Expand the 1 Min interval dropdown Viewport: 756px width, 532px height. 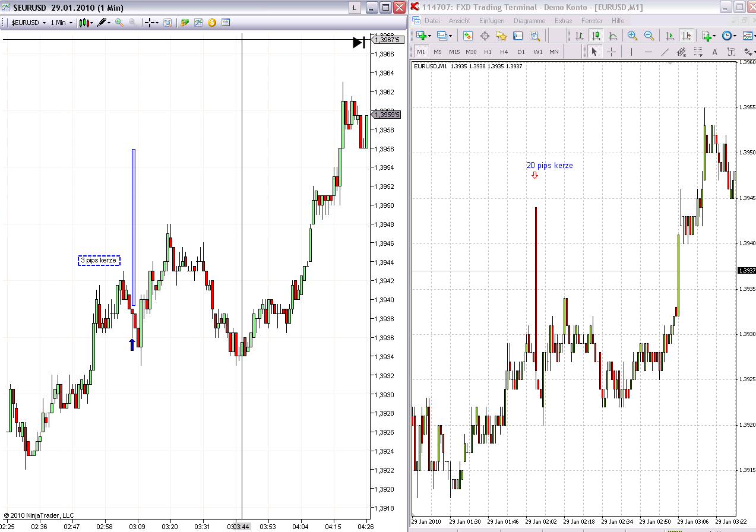point(61,22)
